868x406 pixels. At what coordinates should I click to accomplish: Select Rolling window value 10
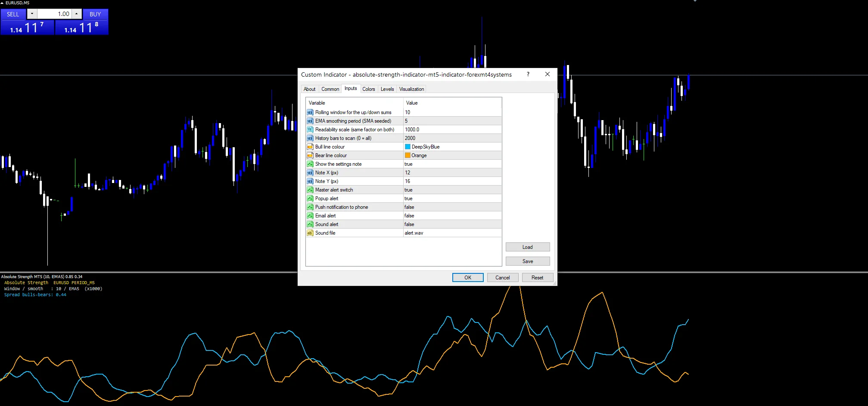pyautogui.click(x=452, y=112)
